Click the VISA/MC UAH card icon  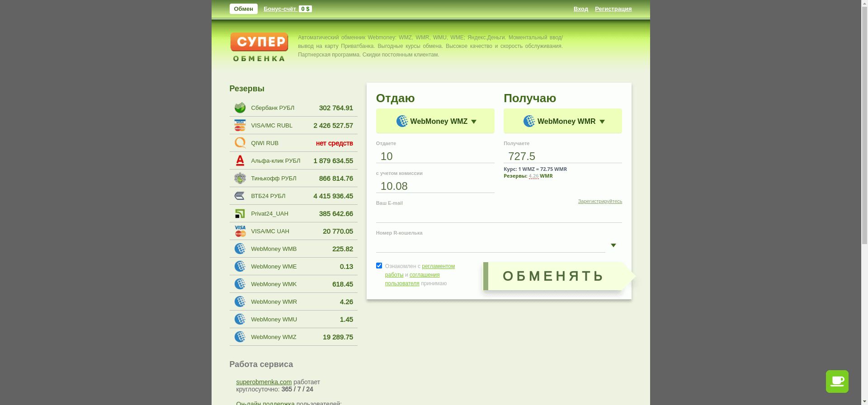pyautogui.click(x=240, y=231)
